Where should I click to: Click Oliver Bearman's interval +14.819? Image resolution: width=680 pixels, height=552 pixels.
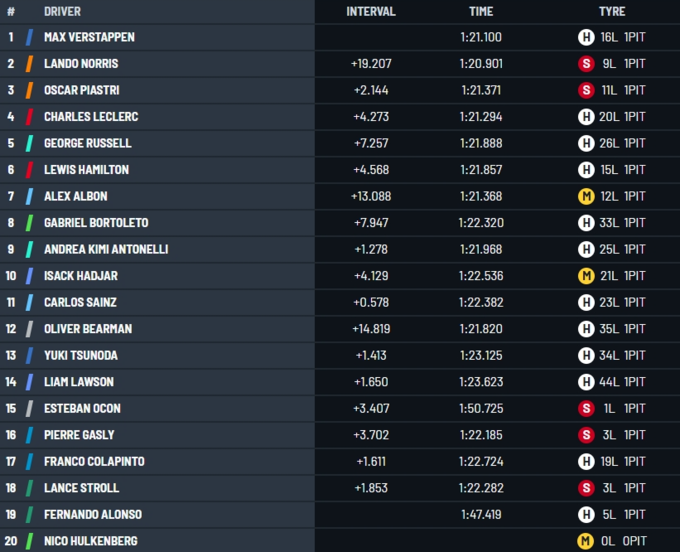tap(371, 329)
